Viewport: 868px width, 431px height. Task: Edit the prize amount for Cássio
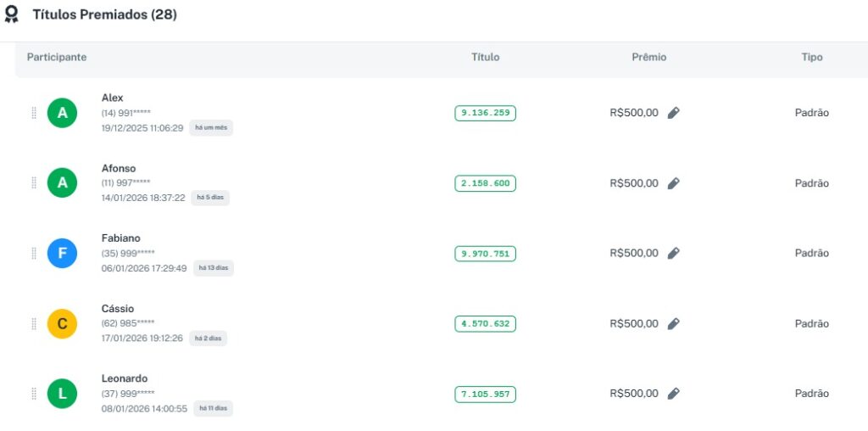tap(674, 323)
